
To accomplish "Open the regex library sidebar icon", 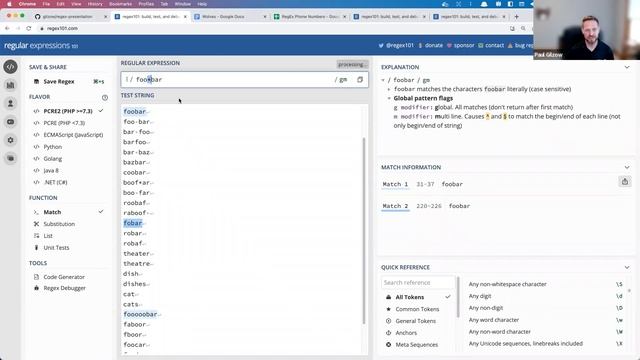I will 11,85.
